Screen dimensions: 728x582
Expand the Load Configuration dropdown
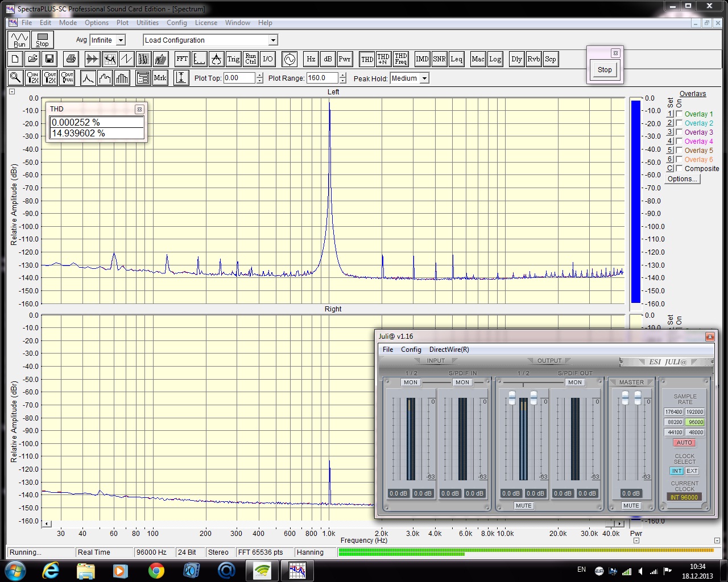[x=273, y=40]
